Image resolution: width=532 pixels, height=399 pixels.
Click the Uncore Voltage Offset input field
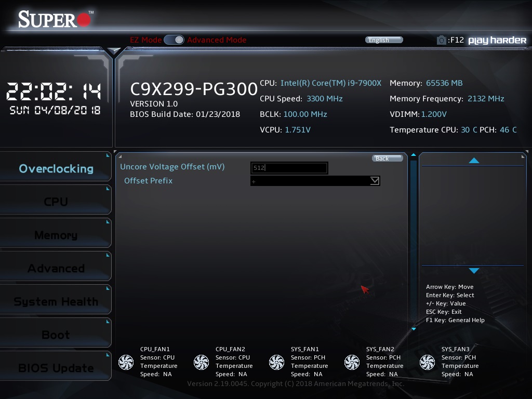coord(289,168)
